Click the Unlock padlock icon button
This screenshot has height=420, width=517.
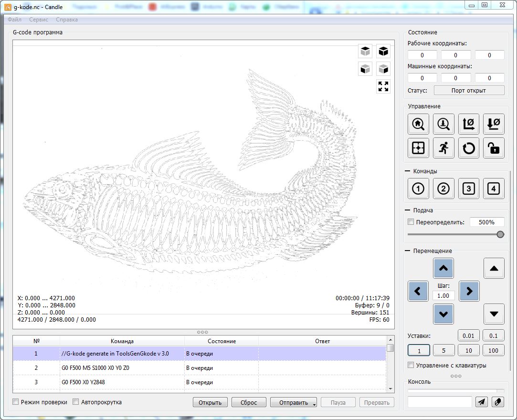pos(494,148)
